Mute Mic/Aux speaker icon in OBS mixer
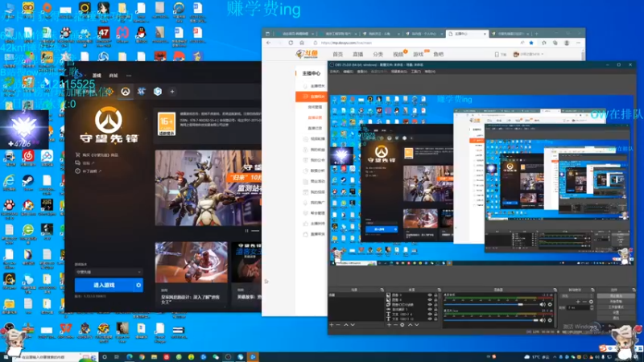 coord(543,320)
